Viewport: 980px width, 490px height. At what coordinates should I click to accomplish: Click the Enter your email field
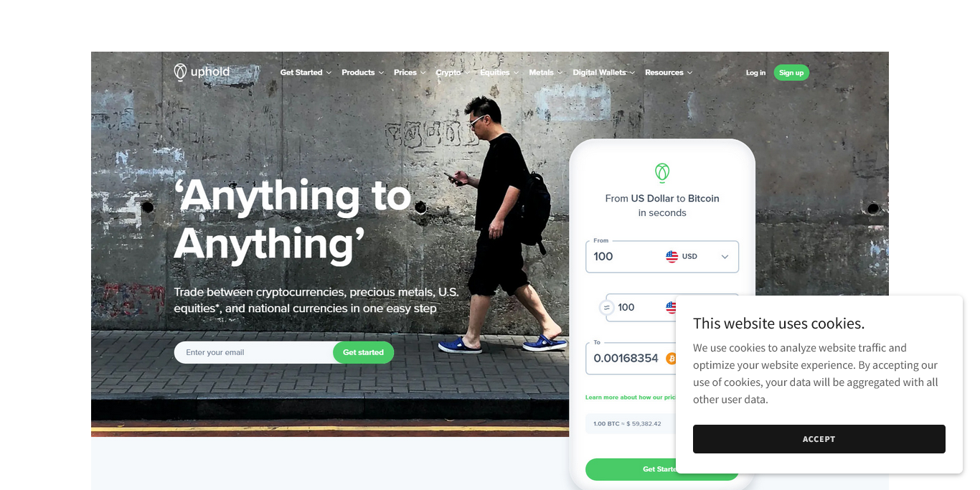(x=253, y=352)
